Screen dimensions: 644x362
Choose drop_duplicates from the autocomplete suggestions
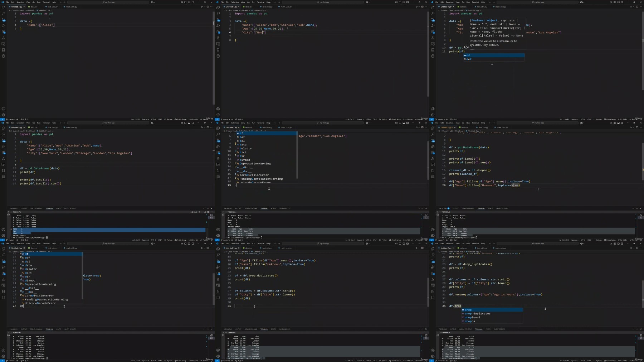coord(477,314)
